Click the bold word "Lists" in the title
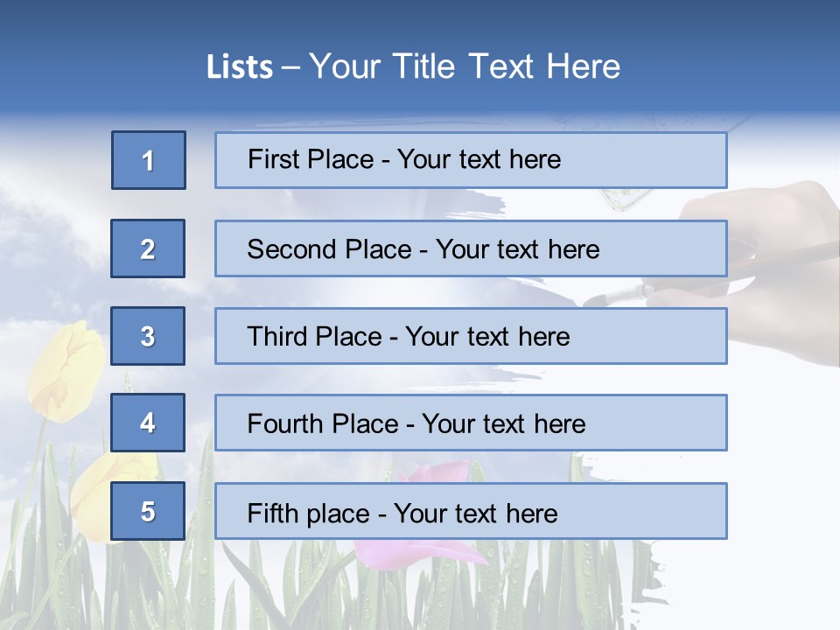The width and height of the screenshot is (840, 630). (240, 67)
